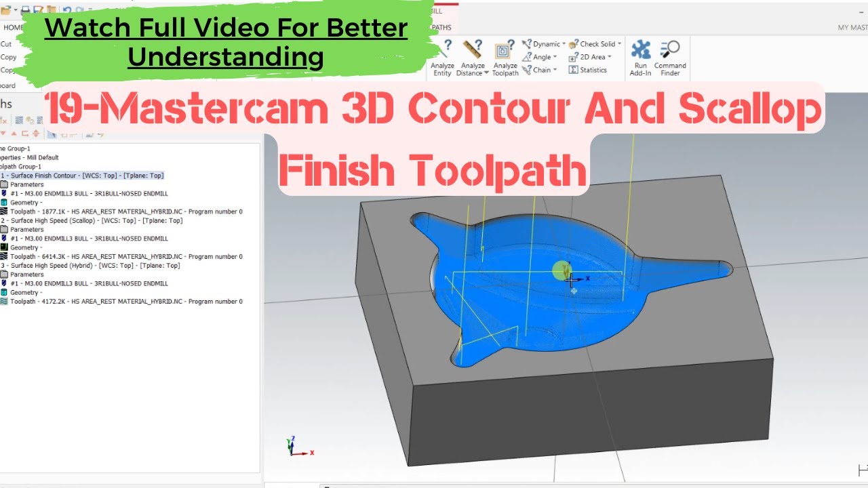Click 'Geometry -' row under Hybrid operation
This screenshot has width=868, height=488.
(25, 293)
